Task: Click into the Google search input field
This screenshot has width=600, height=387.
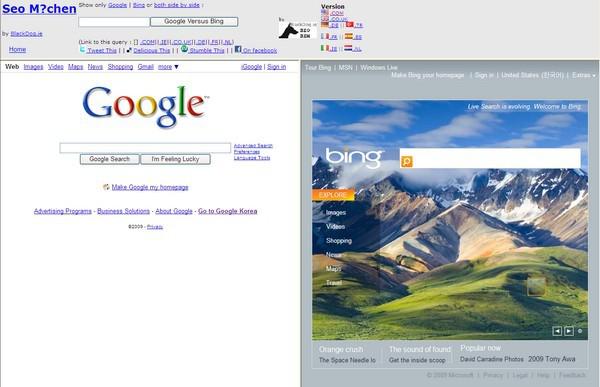Action: tap(145, 148)
